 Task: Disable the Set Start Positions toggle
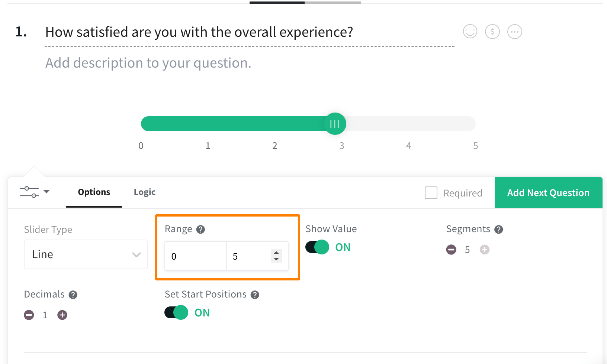click(x=176, y=312)
